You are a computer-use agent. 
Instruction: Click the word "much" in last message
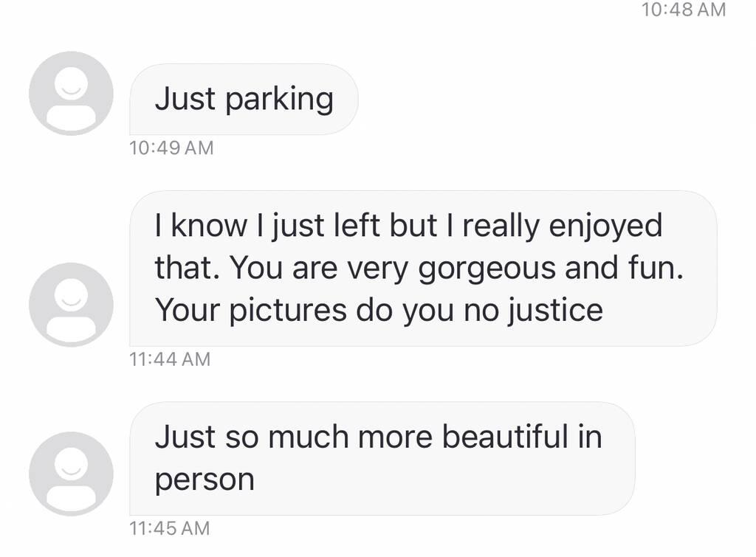point(312,437)
